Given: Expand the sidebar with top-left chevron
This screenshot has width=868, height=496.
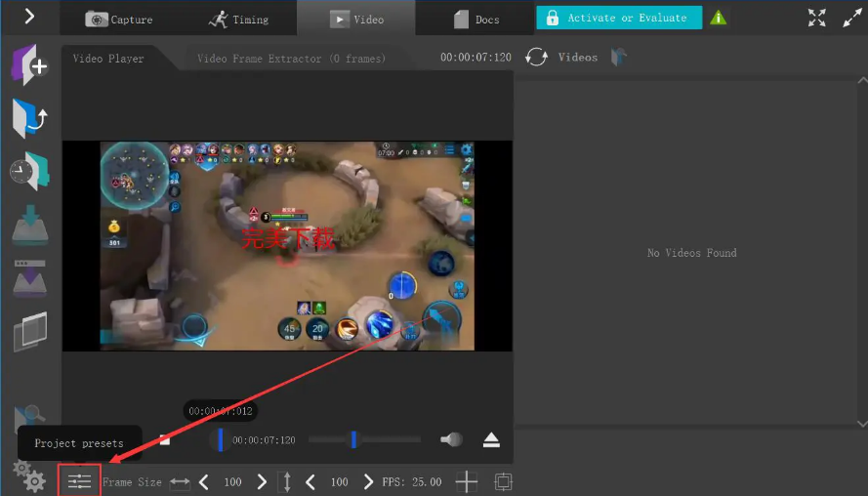Looking at the screenshot, I should 29,16.
